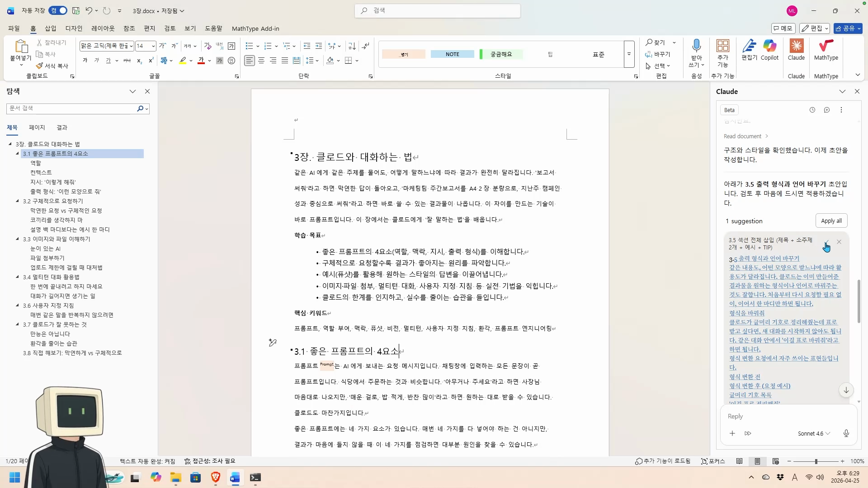
Task: Click microphone icon in Claude reply box
Action: pyautogui.click(x=846, y=433)
